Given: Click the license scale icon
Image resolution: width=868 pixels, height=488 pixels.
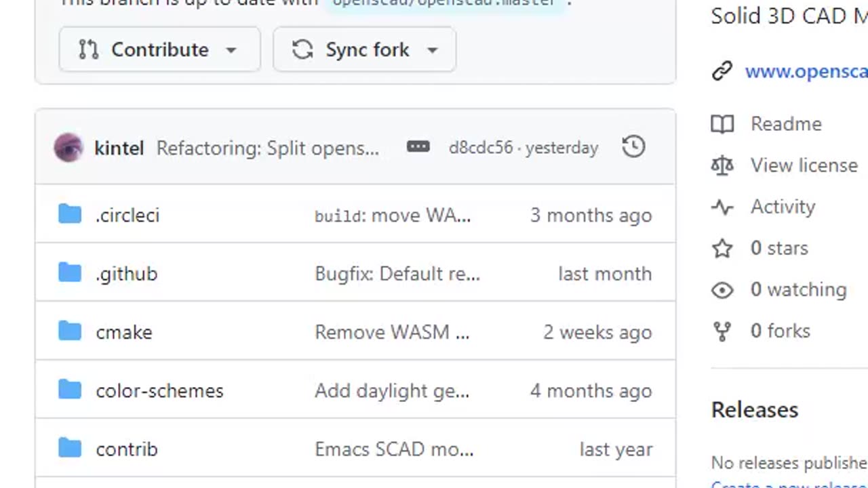Looking at the screenshot, I should point(722,165).
